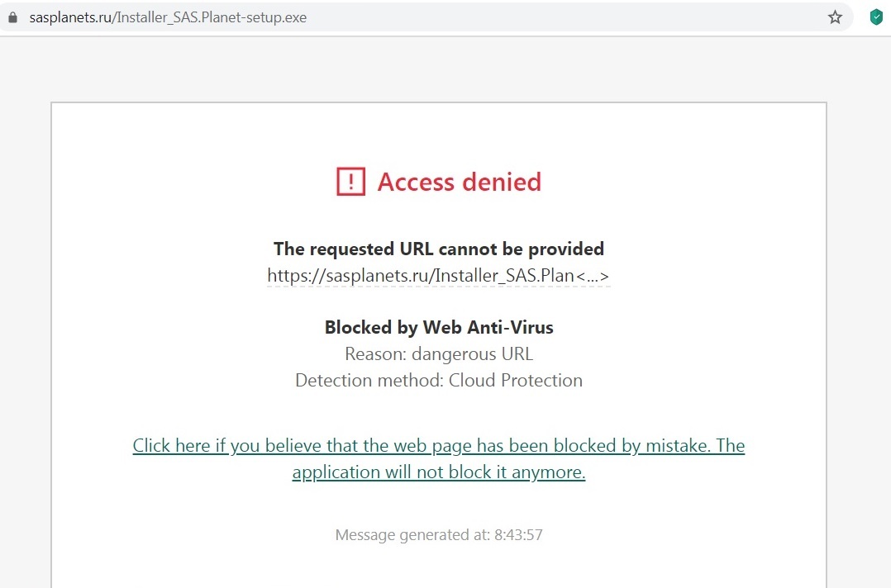Screen dimensions: 891x588
Task: Bookmark this page with the star icon
Action: pos(835,17)
